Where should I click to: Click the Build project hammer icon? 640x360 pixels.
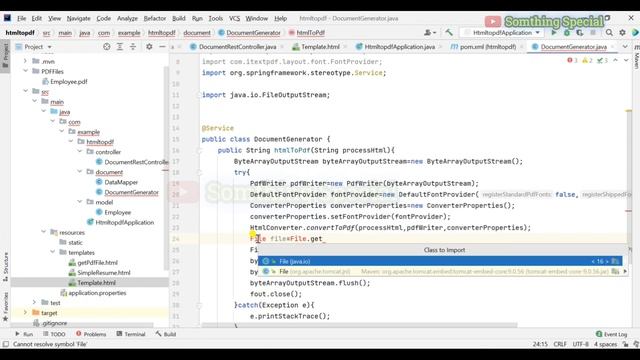pos(449,33)
